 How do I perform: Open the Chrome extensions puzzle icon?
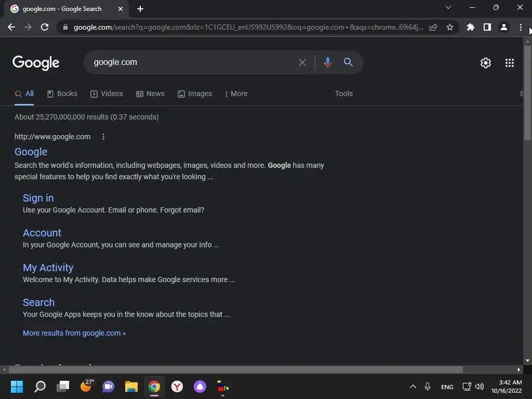tap(471, 27)
